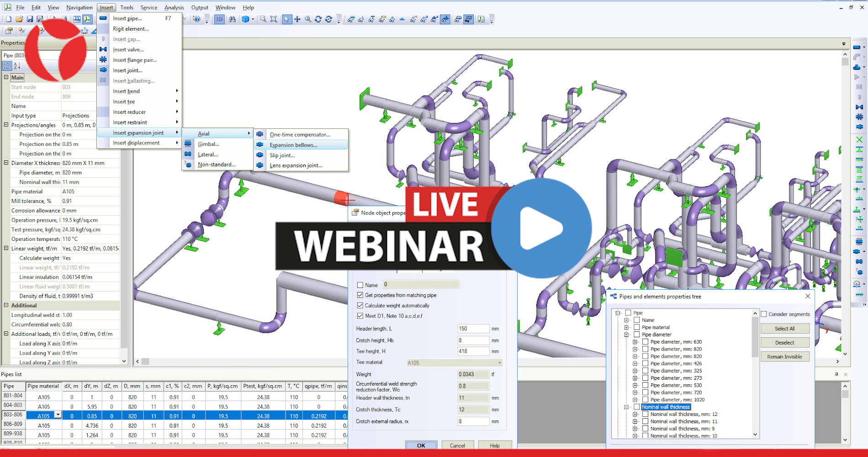Open the Analysis menu
868x457 pixels.
[174, 7]
